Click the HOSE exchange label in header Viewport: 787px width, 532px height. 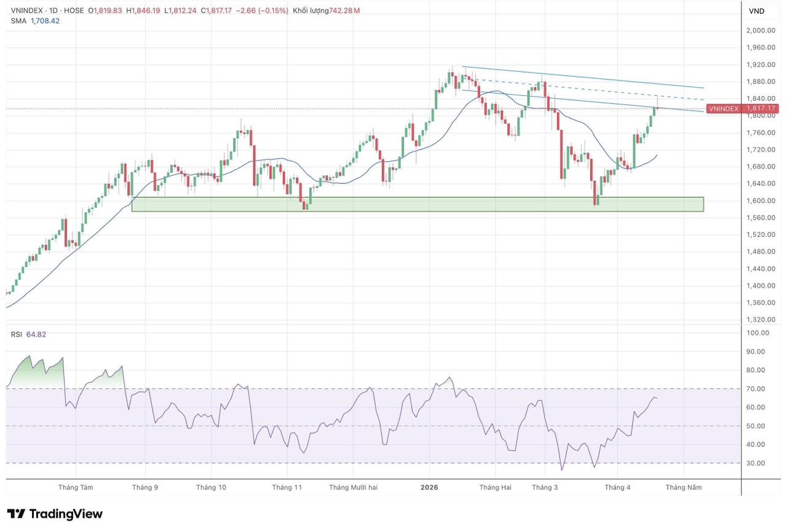74,10
